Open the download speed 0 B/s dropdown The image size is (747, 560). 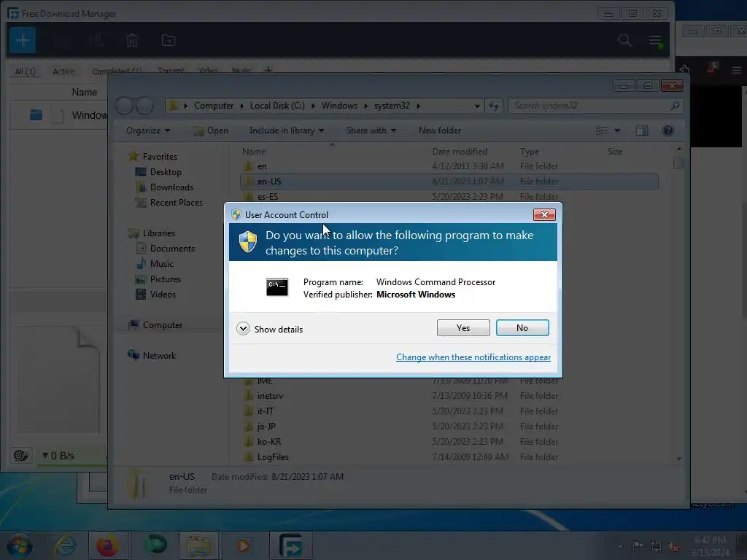(x=58, y=456)
